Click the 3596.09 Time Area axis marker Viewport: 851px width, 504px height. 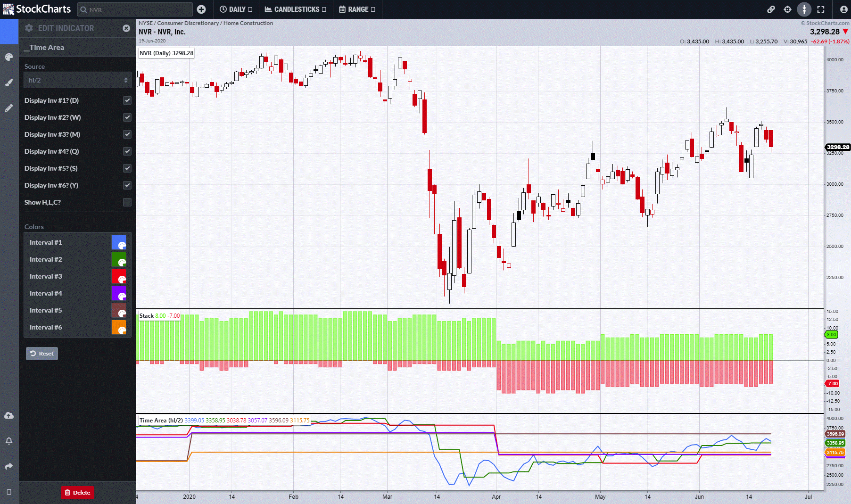coord(835,434)
